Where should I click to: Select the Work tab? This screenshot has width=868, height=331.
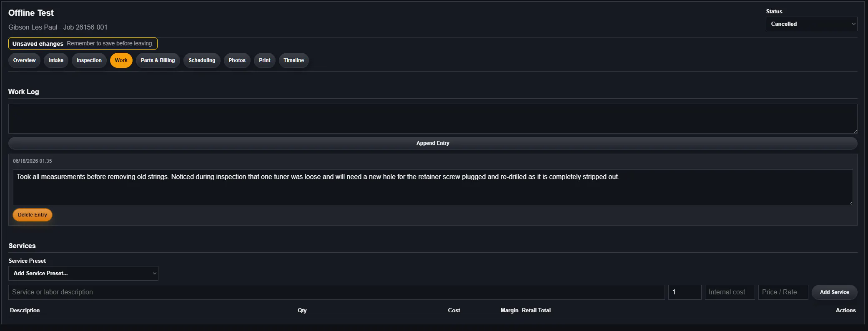tap(121, 60)
